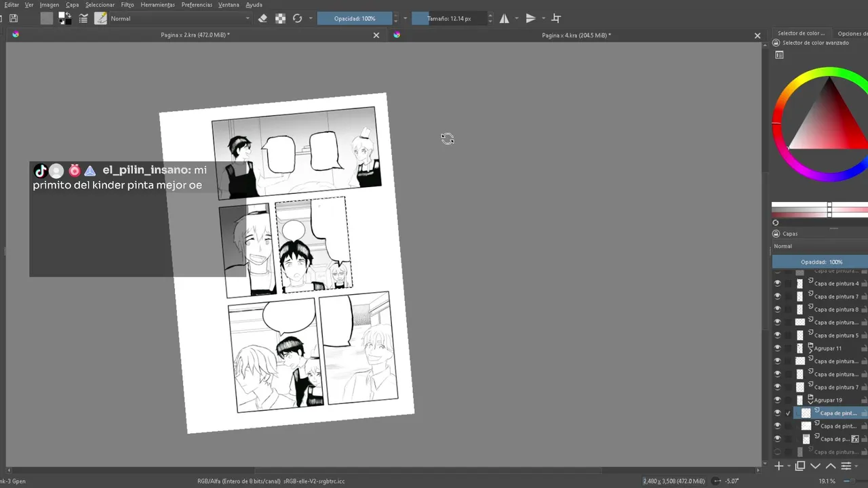The height and width of the screenshot is (488, 868).
Task: Open the Filtro menu
Action: (x=127, y=5)
